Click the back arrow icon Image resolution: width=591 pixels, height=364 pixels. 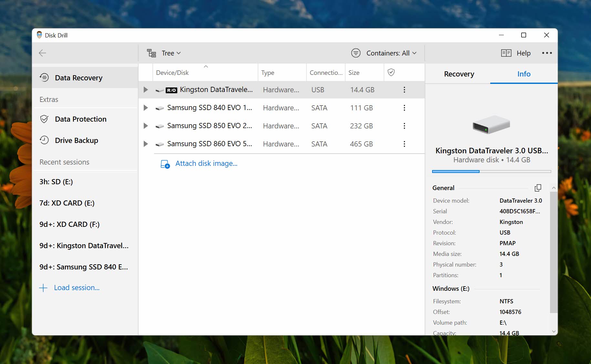point(42,53)
